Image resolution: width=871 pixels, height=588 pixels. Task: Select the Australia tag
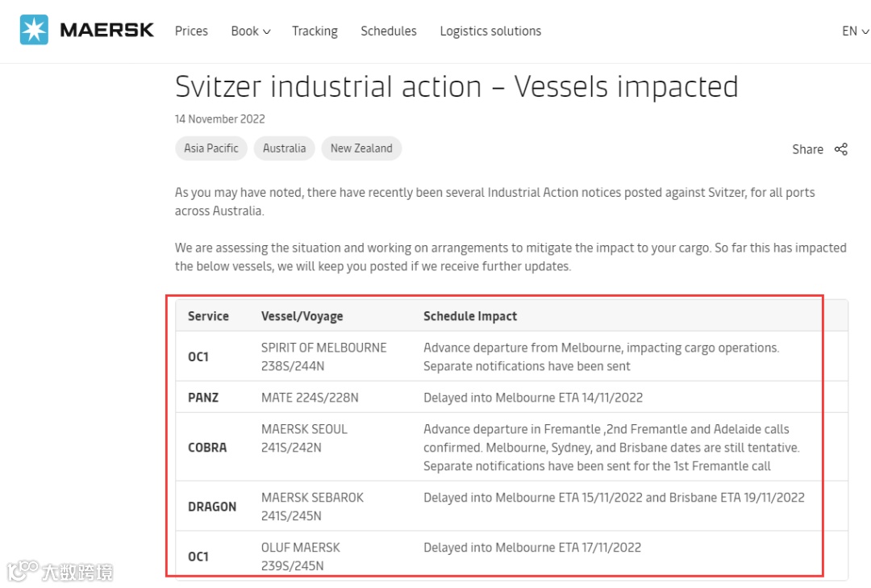coord(285,148)
